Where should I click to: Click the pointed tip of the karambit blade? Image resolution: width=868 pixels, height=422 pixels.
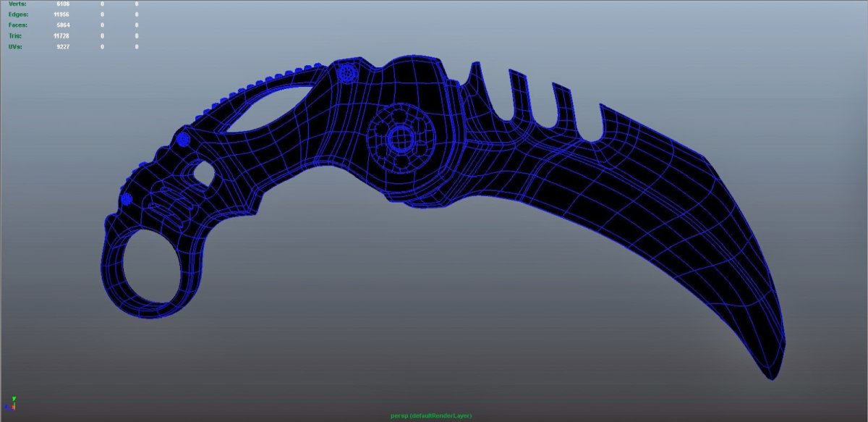pyautogui.click(x=771, y=376)
